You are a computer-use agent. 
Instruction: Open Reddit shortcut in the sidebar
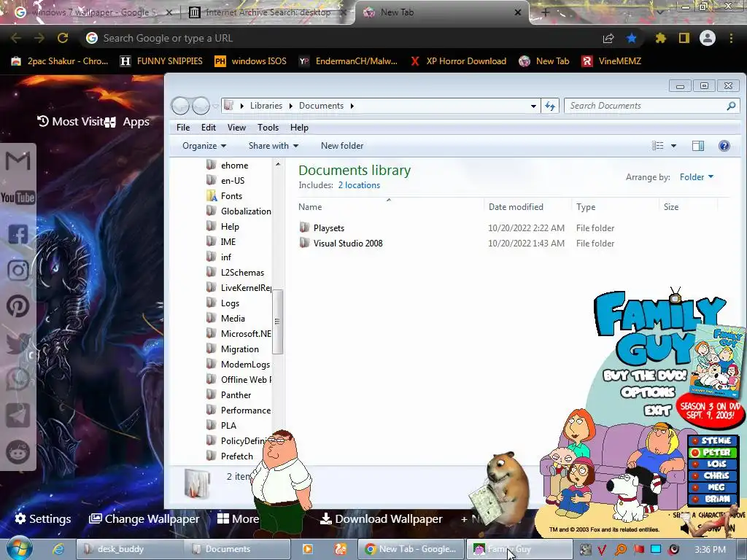[18, 452]
